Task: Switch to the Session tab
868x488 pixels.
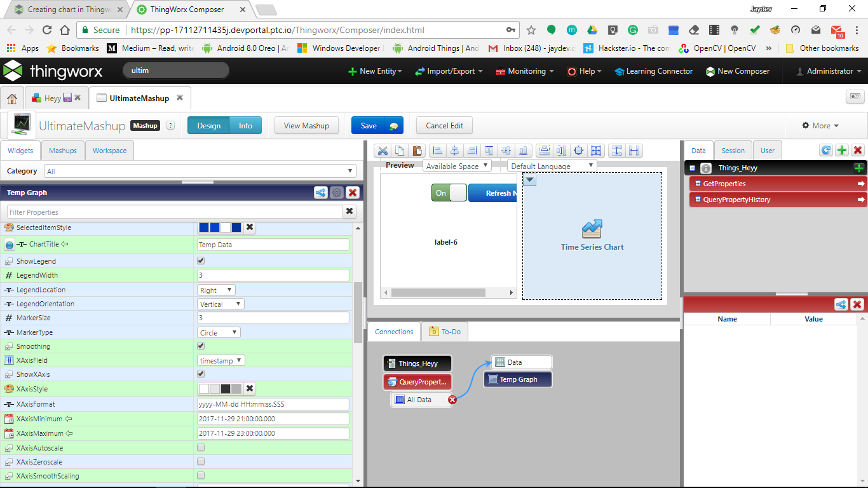Action: coord(733,150)
